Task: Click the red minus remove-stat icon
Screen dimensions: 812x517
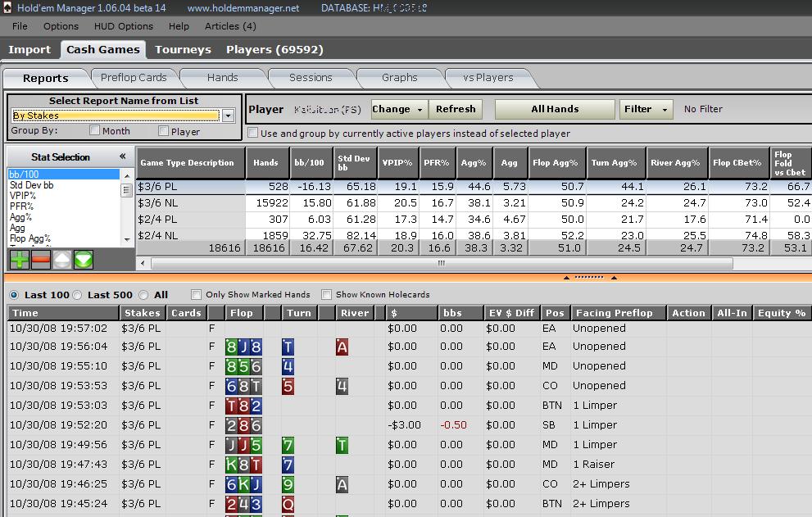Action: pos(41,260)
